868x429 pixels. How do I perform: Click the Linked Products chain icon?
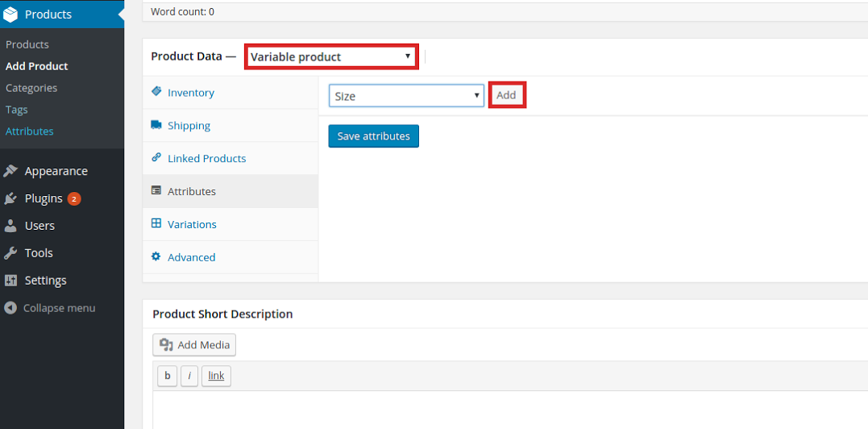156,158
